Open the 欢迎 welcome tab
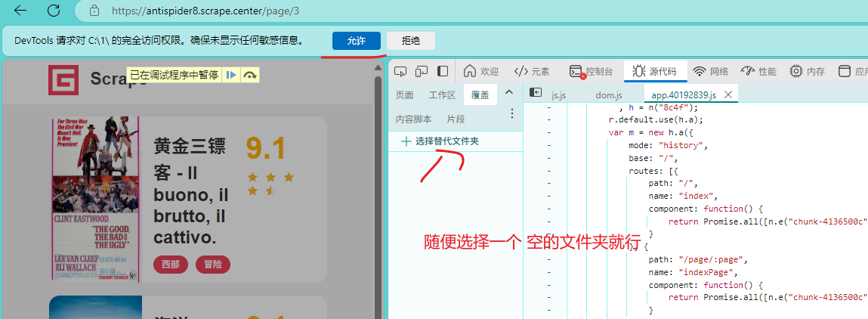This screenshot has height=319, width=868. pyautogui.click(x=481, y=72)
